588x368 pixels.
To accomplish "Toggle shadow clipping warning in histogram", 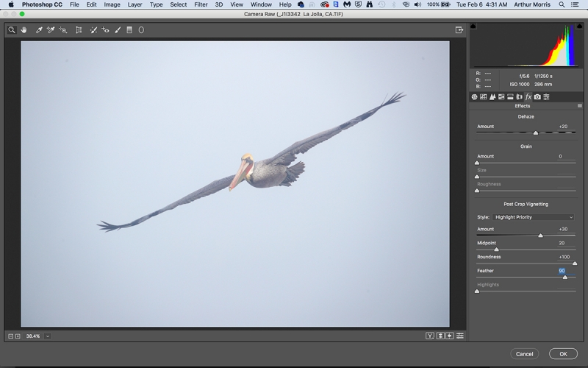I will point(473,26).
